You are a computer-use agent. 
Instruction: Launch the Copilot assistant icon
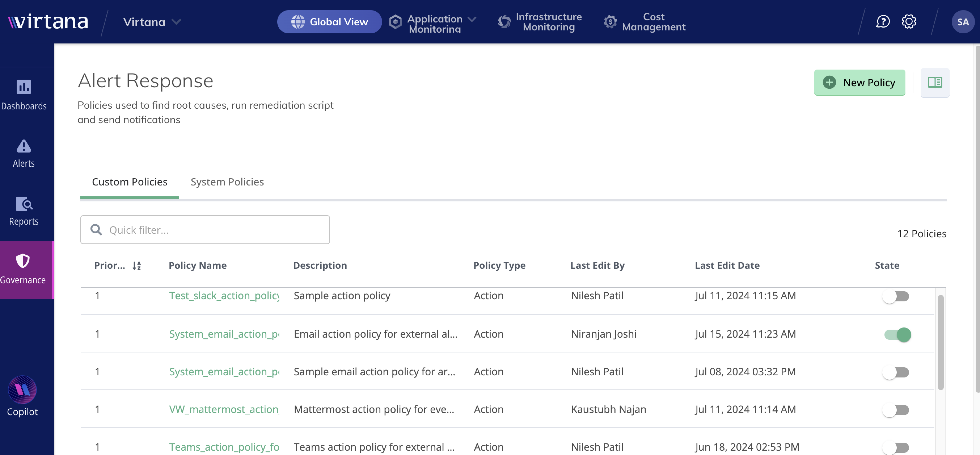[22, 390]
